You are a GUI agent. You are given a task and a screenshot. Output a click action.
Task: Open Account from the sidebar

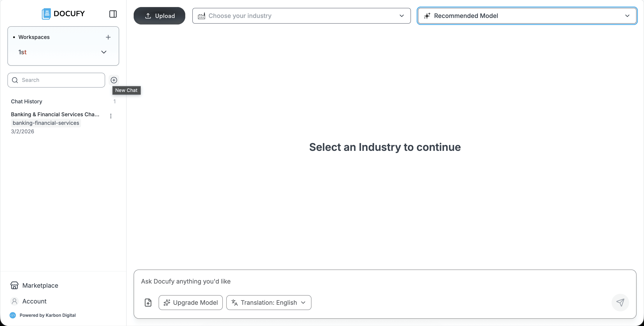point(34,301)
